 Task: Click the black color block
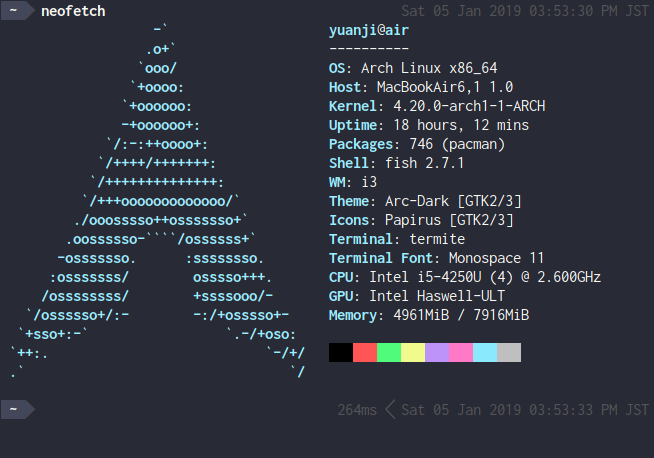341,352
